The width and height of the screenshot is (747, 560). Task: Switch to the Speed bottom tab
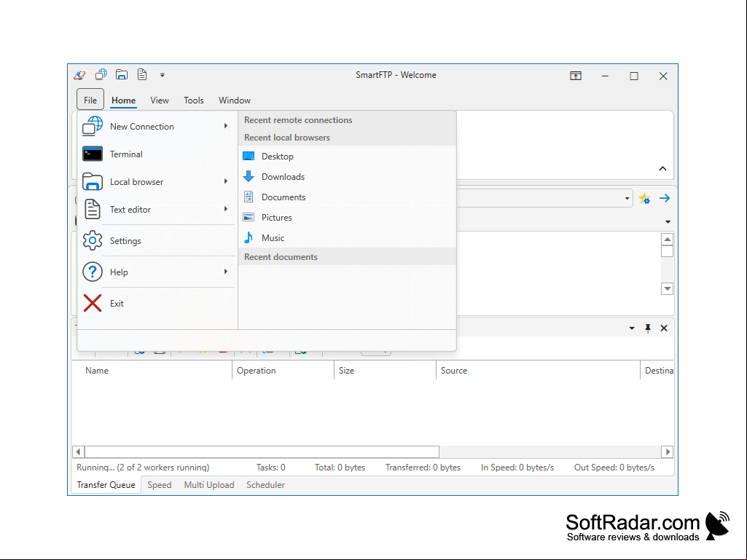pyautogui.click(x=159, y=485)
